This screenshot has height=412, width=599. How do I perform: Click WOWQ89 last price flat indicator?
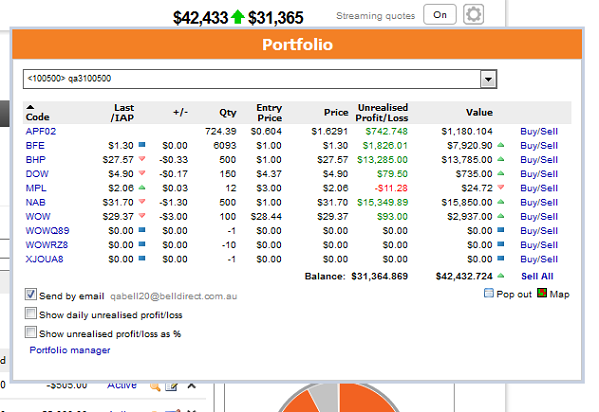coord(142,230)
